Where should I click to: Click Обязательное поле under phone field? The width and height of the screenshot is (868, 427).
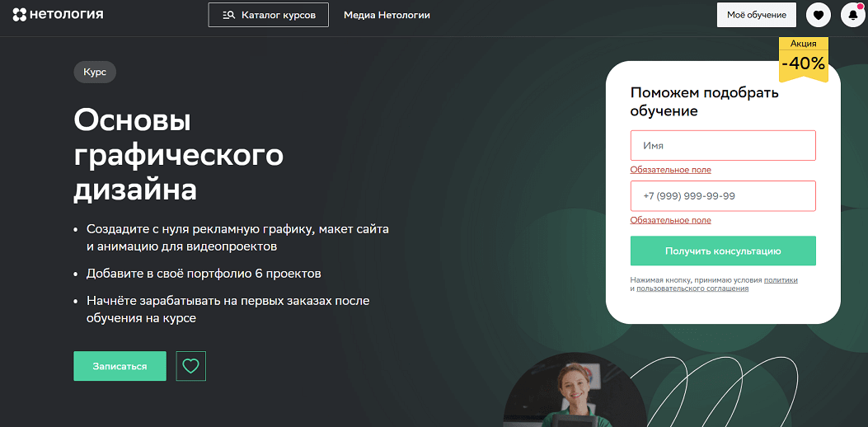[670, 220]
